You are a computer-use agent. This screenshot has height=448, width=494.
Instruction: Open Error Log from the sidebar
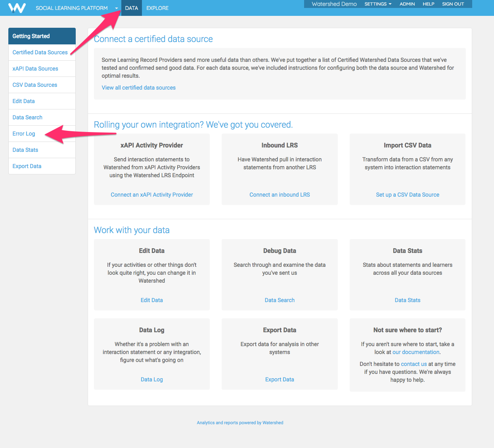(x=24, y=134)
